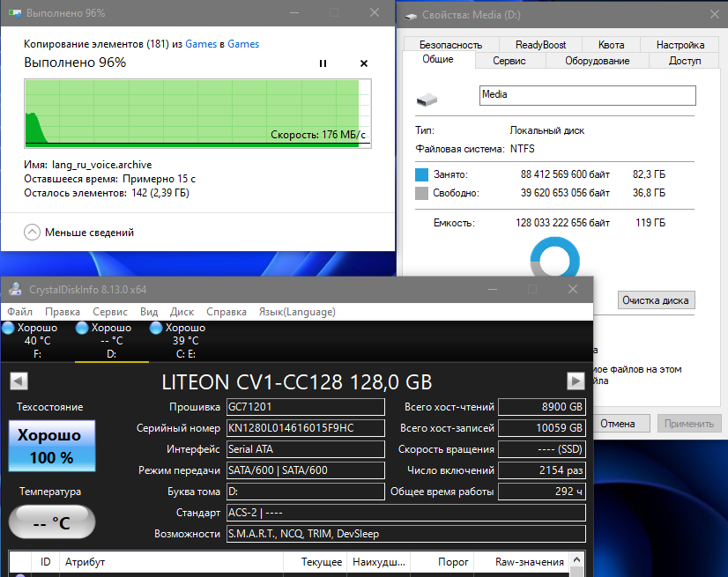
Task: Open the Файл menu in CrystalDiskInfo
Action: coord(20,312)
